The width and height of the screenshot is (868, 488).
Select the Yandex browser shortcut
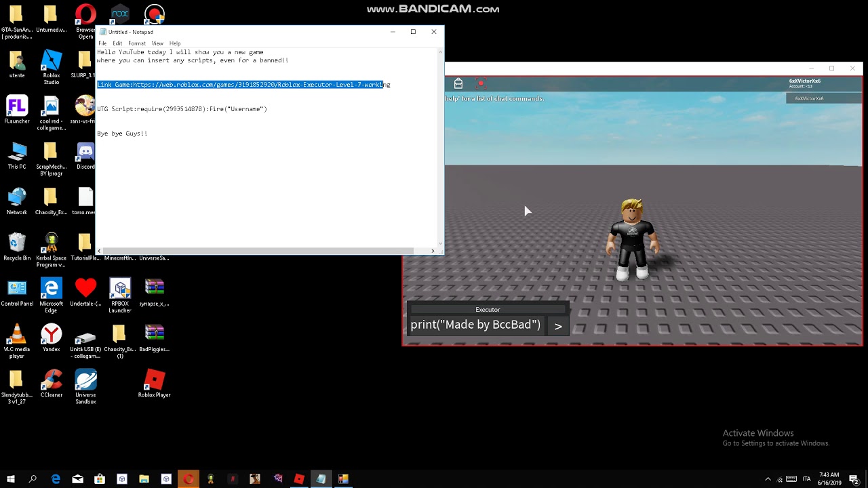(x=51, y=338)
